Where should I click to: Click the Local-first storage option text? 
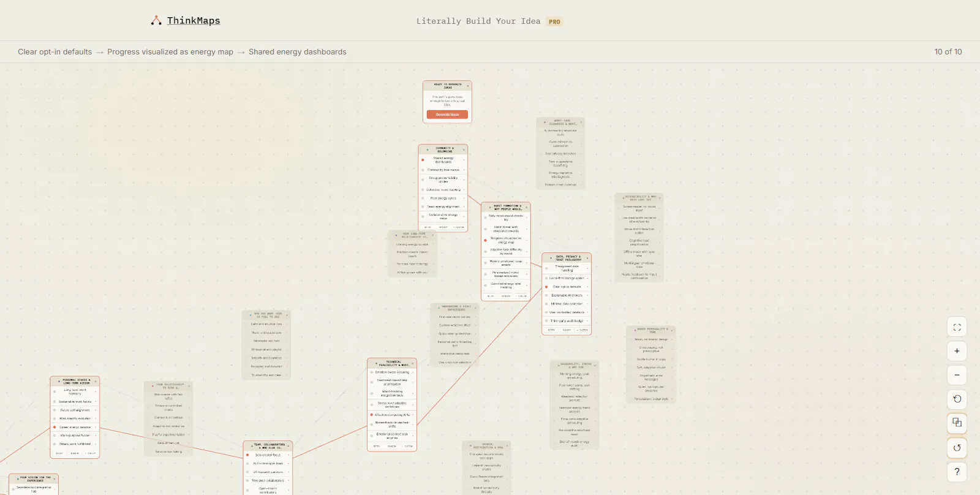(567, 278)
